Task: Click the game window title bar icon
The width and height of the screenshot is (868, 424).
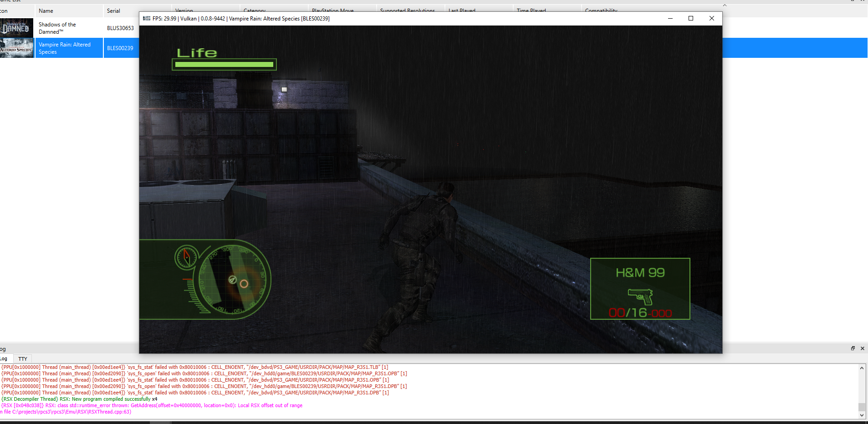Action: coord(147,18)
